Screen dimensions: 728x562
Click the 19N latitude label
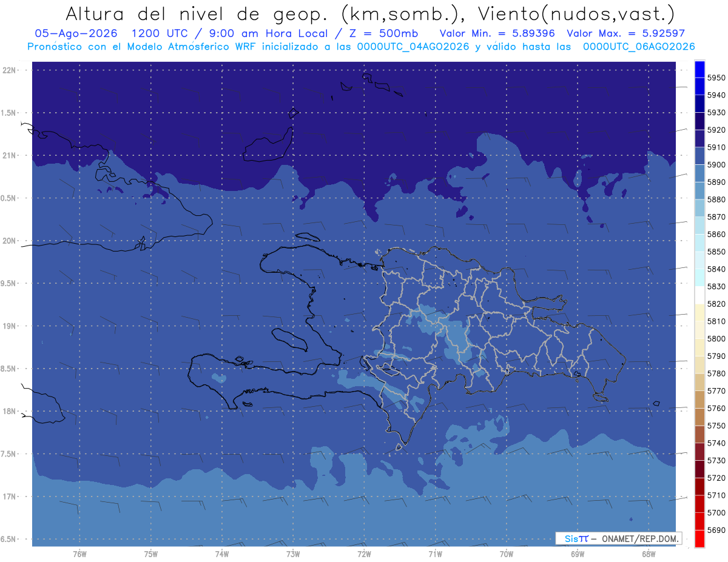click(10, 326)
